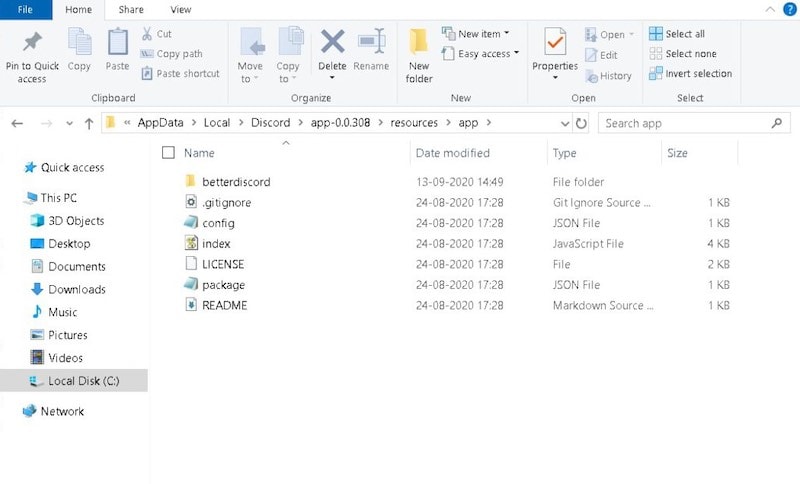Click Select none
The width and height of the screenshot is (800, 484).
(683, 54)
